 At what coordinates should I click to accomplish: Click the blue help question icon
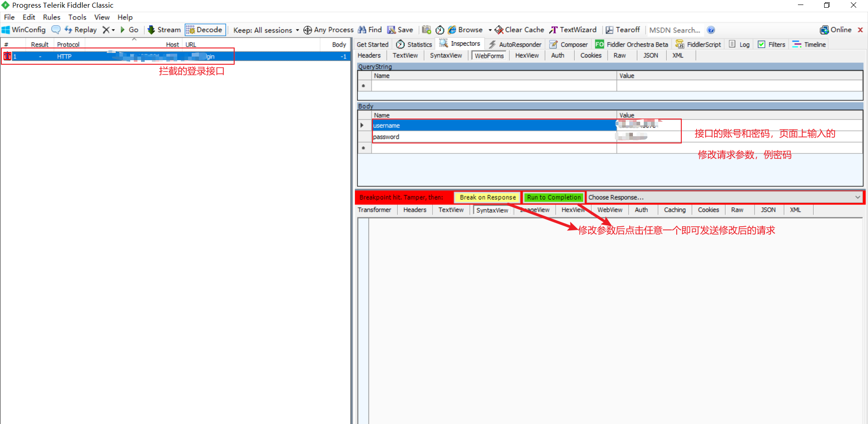(711, 30)
